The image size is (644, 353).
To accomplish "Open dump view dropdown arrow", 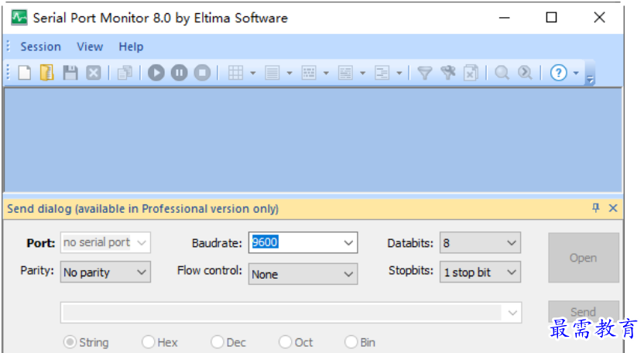I will (326, 73).
